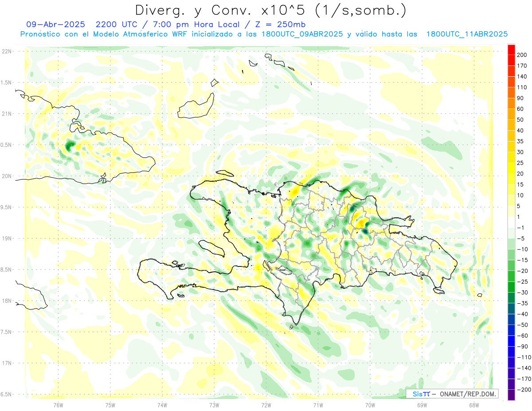Select the positive '50' colorbar value
The height and width of the screenshot is (411, 532).
520,120
